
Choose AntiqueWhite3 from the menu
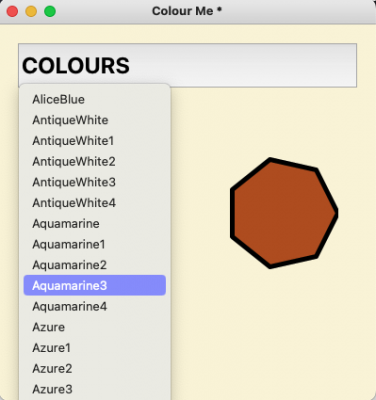(x=95, y=182)
